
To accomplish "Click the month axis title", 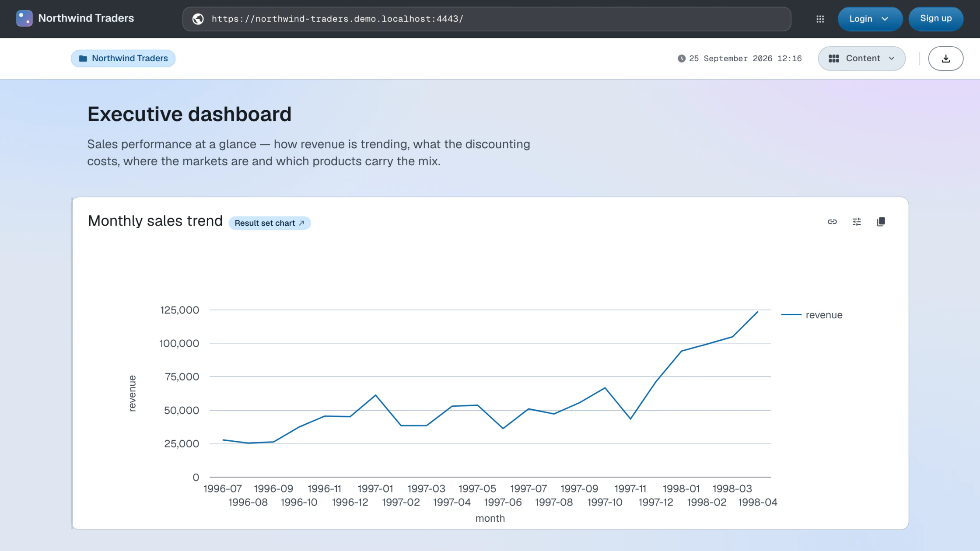I will point(490,518).
